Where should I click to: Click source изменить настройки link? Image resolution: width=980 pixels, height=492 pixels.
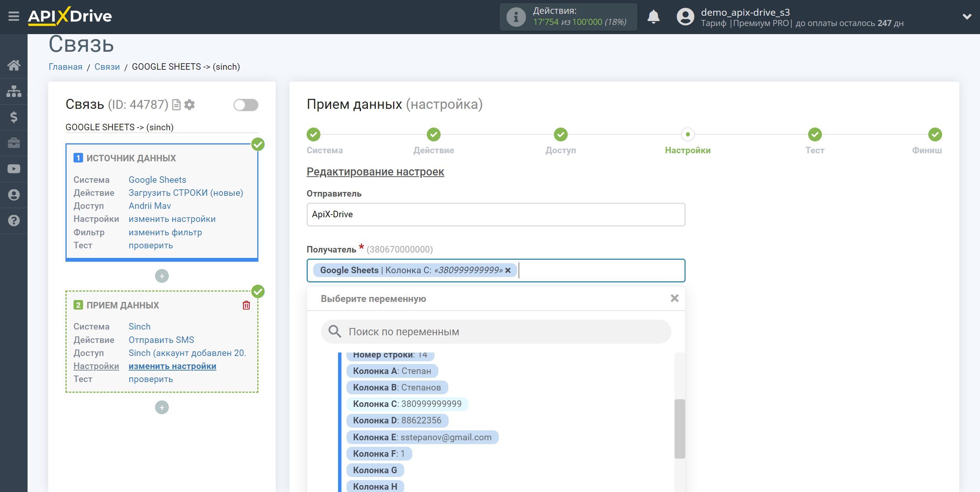172,219
